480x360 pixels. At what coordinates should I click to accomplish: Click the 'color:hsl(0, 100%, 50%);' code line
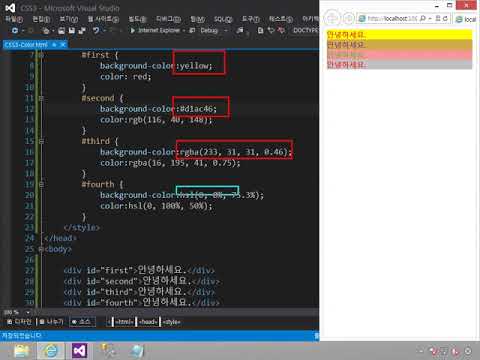click(x=156, y=206)
